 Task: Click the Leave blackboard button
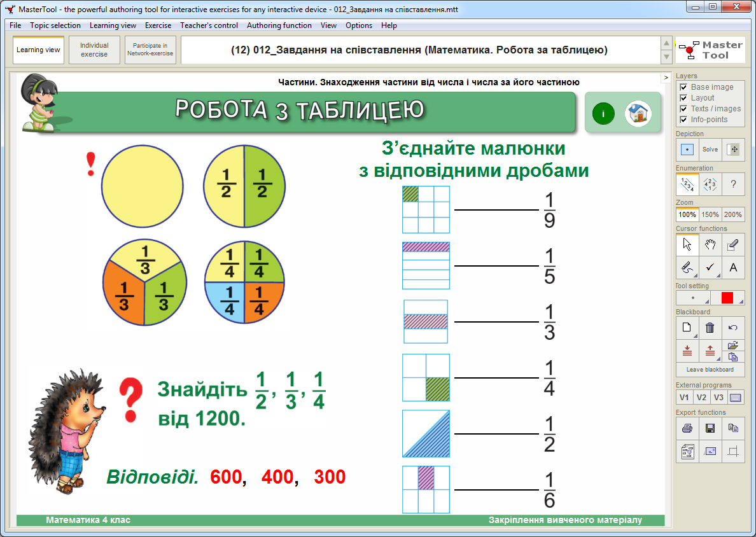[x=710, y=370]
